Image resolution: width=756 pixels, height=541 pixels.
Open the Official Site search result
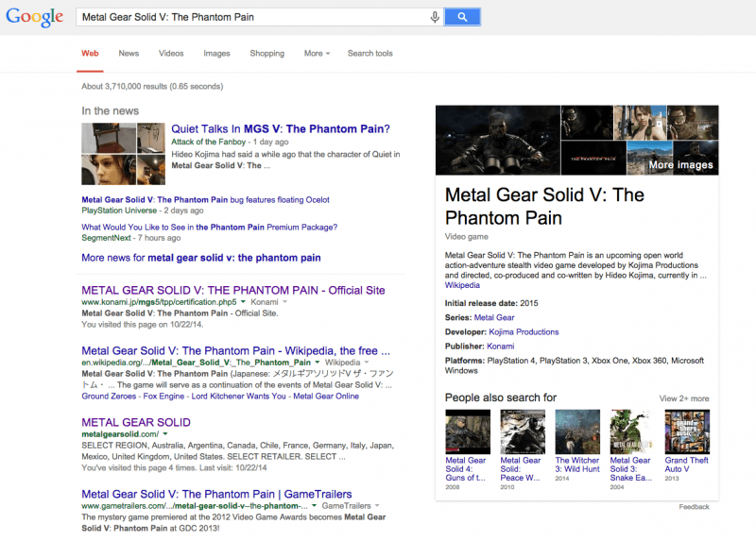click(233, 291)
